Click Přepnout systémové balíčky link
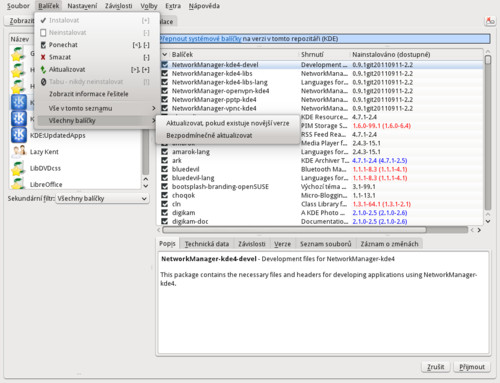The image size is (500, 383). point(200,39)
